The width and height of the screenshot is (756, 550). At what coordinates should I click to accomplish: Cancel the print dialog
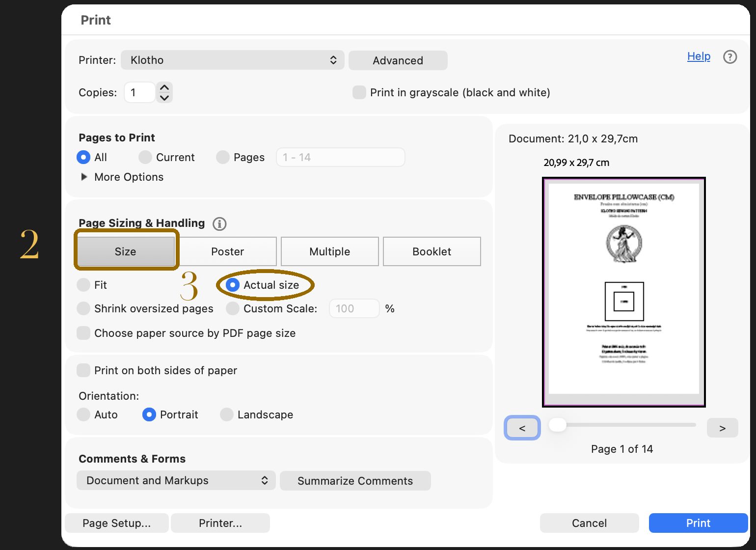coord(590,523)
